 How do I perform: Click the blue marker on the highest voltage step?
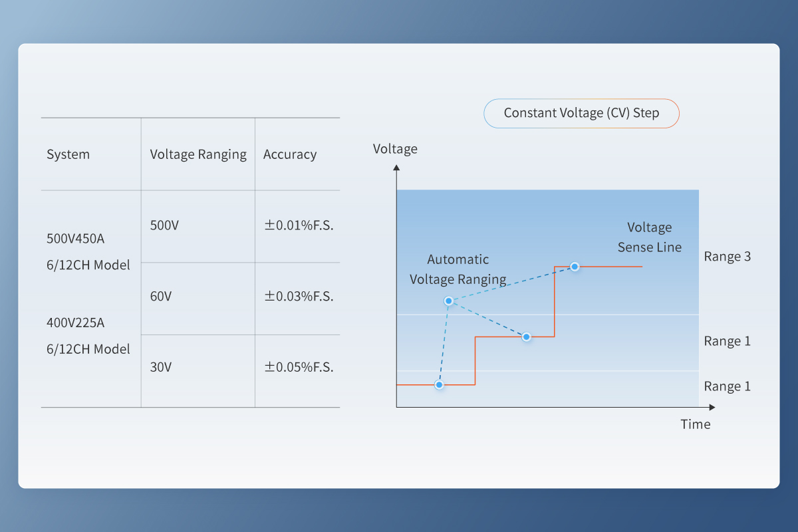pyautogui.click(x=575, y=267)
